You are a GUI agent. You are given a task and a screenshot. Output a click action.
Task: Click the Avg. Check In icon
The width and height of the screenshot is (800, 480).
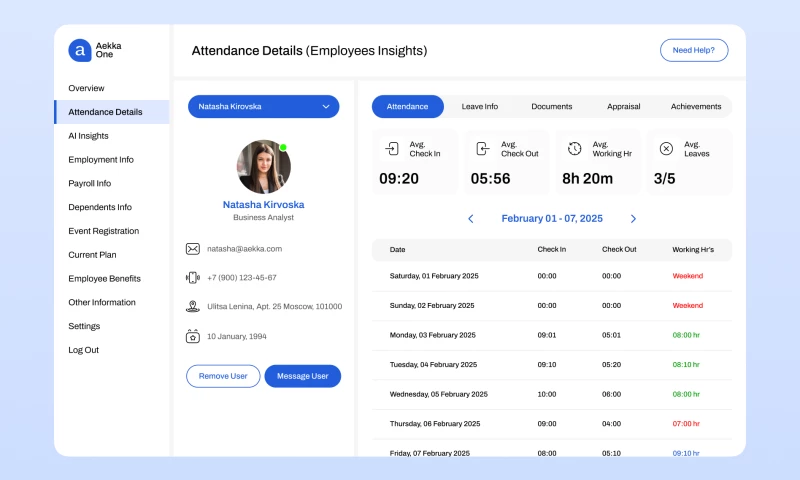392,148
